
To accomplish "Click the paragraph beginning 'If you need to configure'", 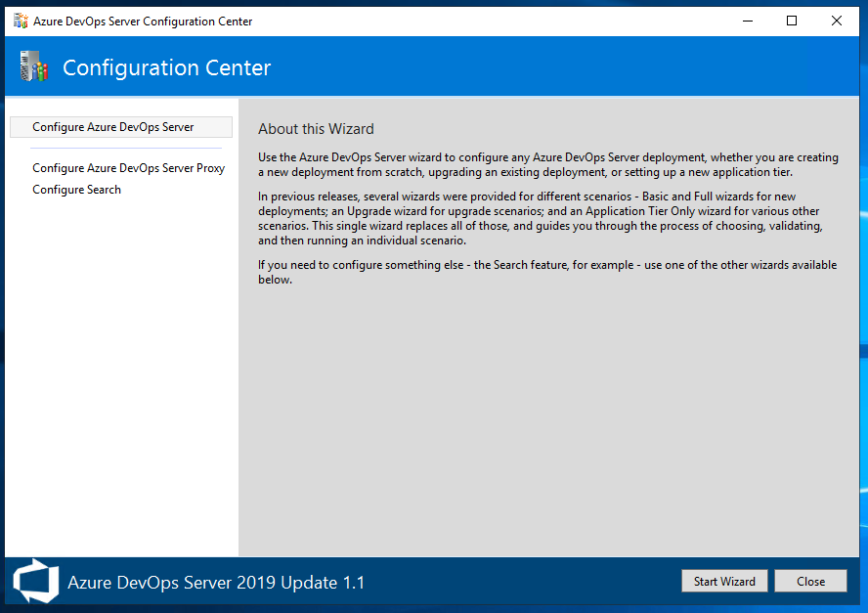I will click(547, 272).
